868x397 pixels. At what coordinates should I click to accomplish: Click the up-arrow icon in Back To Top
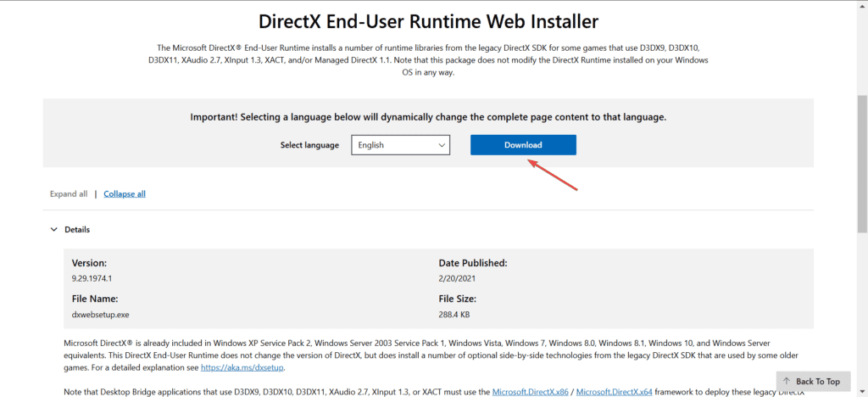point(787,381)
